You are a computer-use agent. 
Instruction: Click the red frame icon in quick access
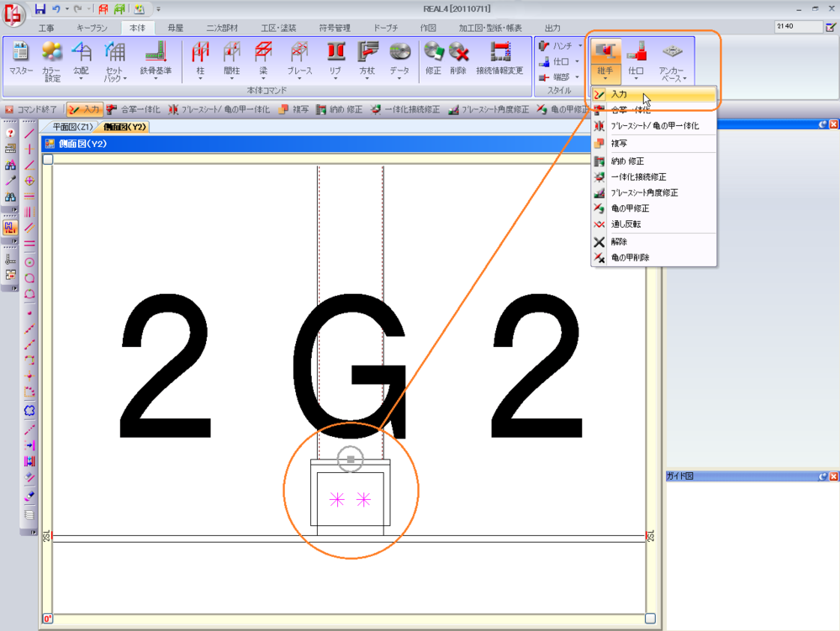pos(103,9)
